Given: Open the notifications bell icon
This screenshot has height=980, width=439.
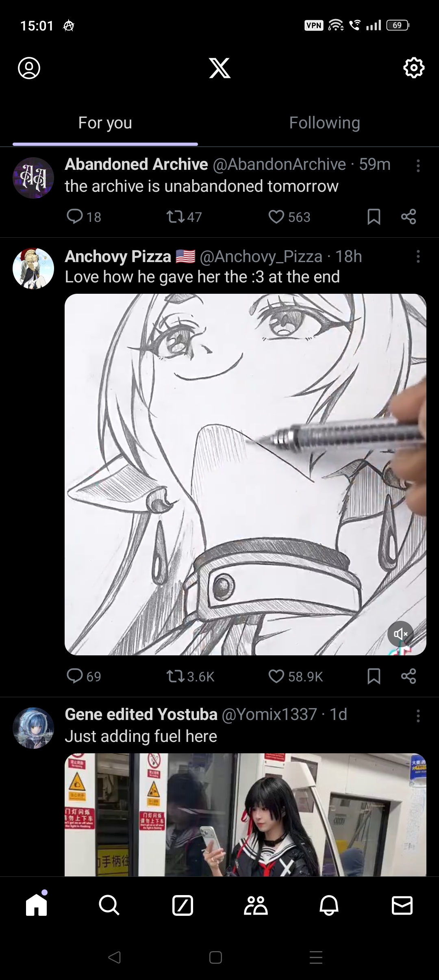Looking at the screenshot, I should (x=329, y=905).
